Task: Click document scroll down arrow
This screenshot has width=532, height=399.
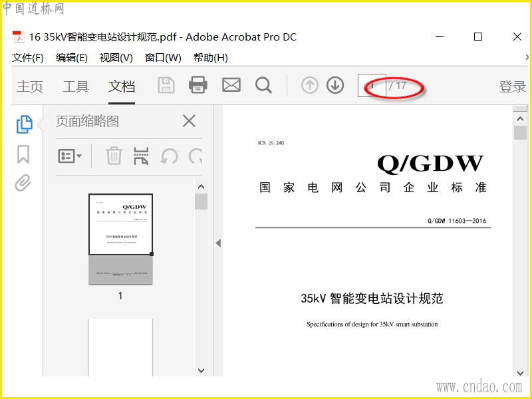Action: (520, 372)
